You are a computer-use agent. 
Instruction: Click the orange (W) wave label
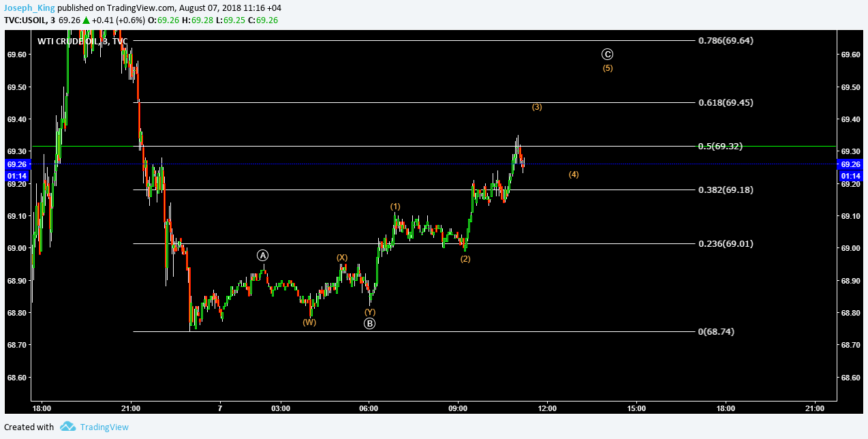click(309, 322)
